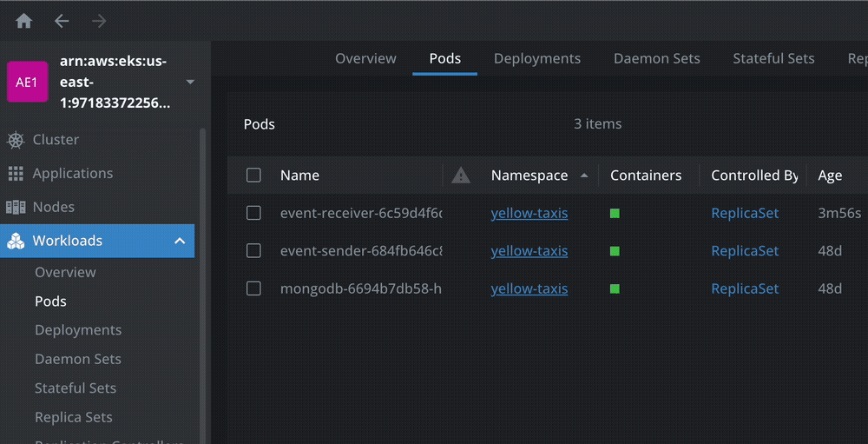The width and height of the screenshot is (868, 444).
Task: Click the Cluster helm wheel icon
Action: (x=16, y=140)
